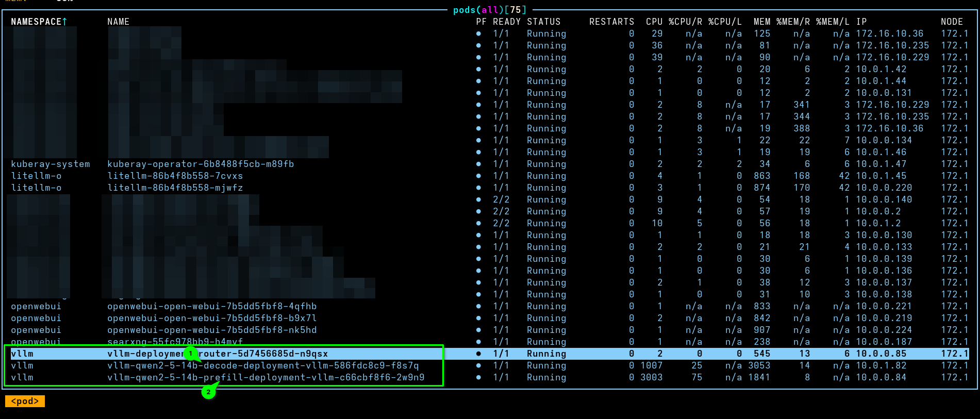The width and height of the screenshot is (980, 419).
Task: Click IP address 10.0.0.187
Action: (884, 342)
